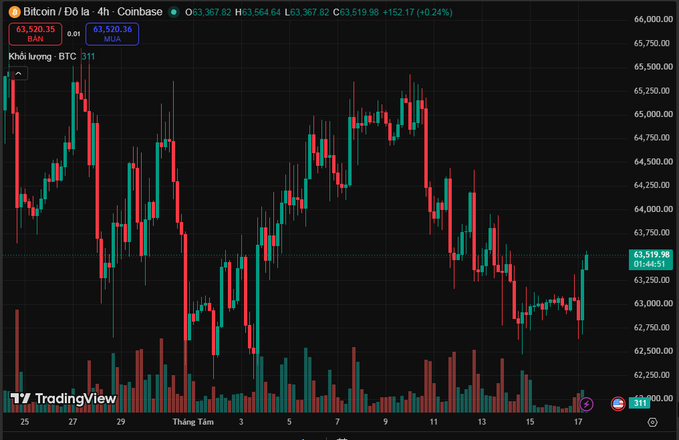Click the 62,500.00 price axis label

pyautogui.click(x=653, y=351)
